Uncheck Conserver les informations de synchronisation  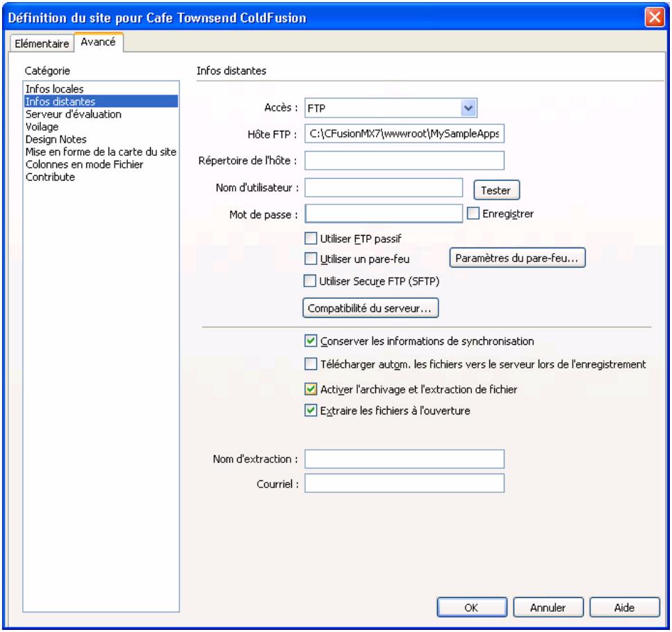tap(310, 341)
